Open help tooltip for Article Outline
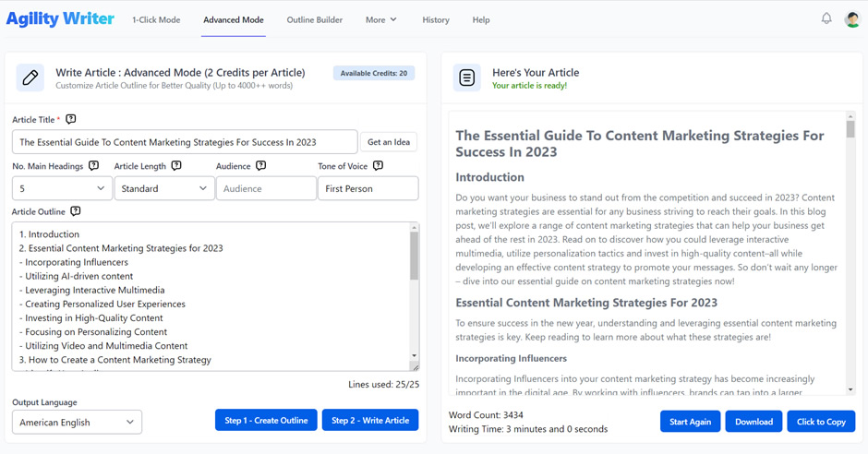The width and height of the screenshot is (868, 454). pyautogui.click(x=76, y=211)
